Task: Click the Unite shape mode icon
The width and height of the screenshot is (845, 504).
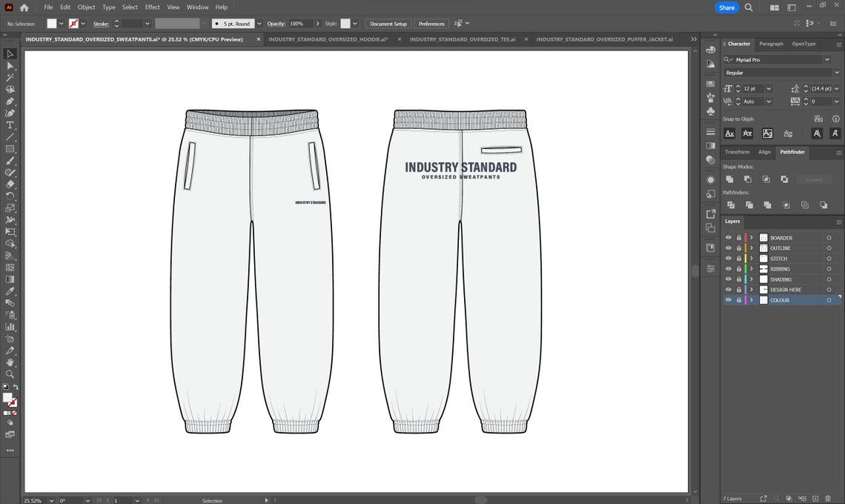Action: coord(731,179)
